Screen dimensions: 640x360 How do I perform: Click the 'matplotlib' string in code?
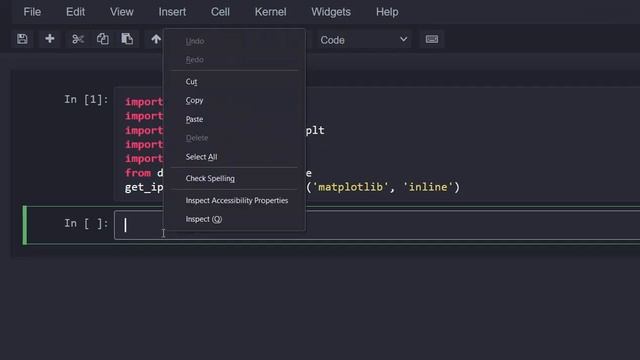click(x=350, y=187)
